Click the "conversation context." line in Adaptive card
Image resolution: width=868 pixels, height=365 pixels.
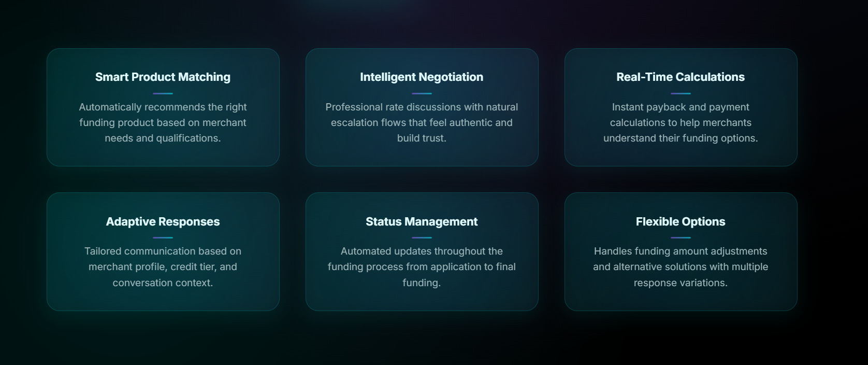[x=163, y=283]
